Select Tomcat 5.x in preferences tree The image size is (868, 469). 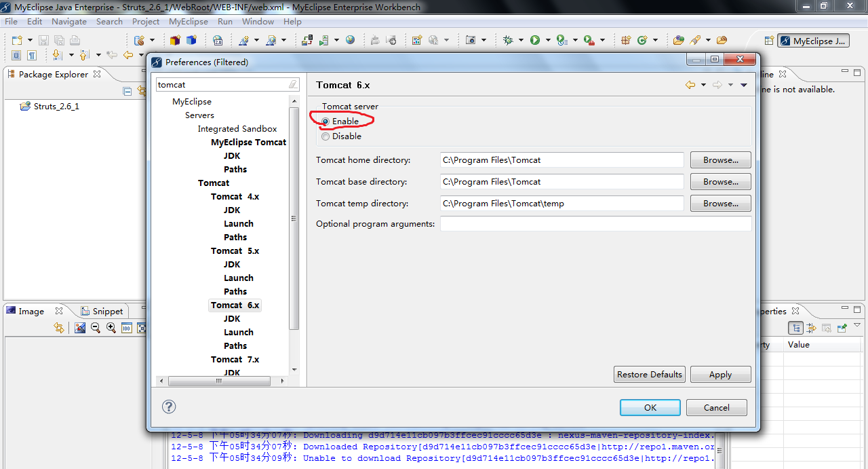tap(235, 250)
